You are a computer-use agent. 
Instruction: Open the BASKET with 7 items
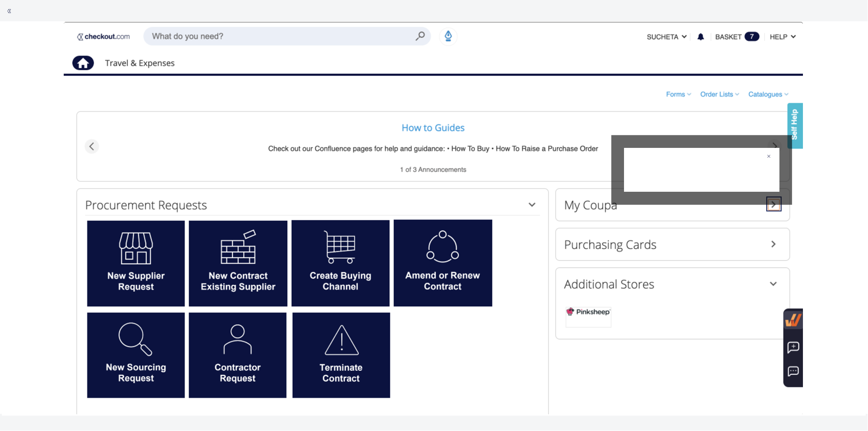pos(737,37)
